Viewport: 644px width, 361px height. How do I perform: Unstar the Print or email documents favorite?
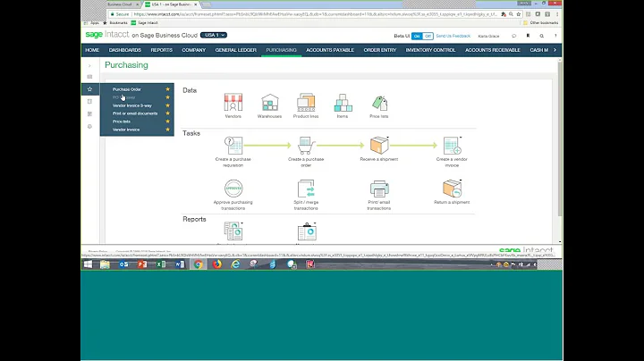coord(167,113)
